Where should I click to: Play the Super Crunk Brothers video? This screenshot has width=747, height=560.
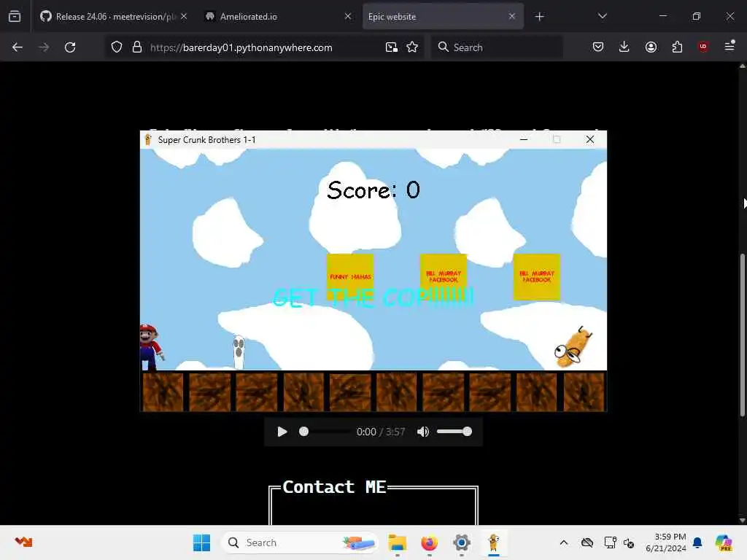[282, 432]
